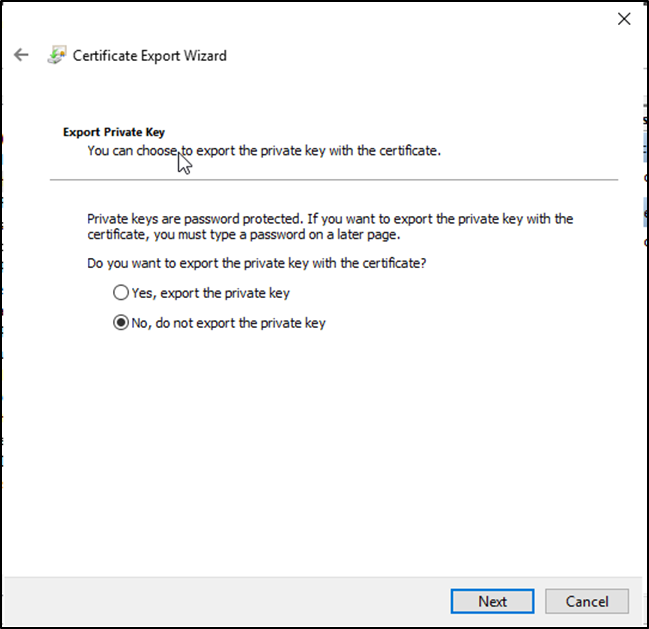Click the blank white area below the radio options
Viewport: 649px width, 629px height.
point(330,450)
